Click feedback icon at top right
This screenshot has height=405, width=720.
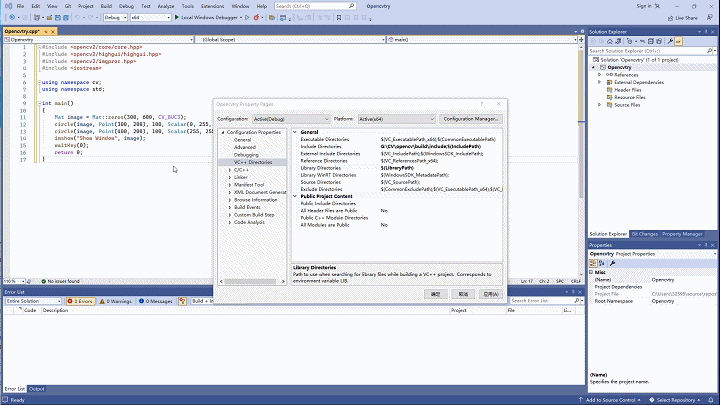tap(709, 17)
